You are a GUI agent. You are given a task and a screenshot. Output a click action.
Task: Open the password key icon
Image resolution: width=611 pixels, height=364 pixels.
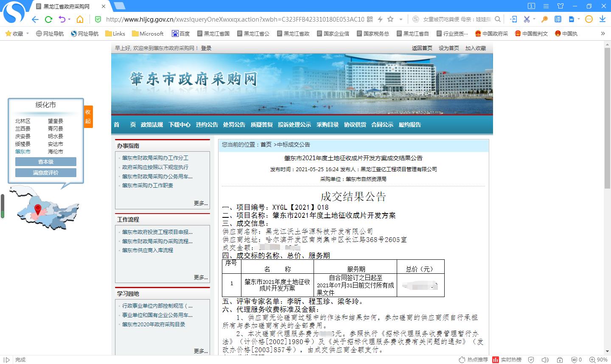coord(544,19)
